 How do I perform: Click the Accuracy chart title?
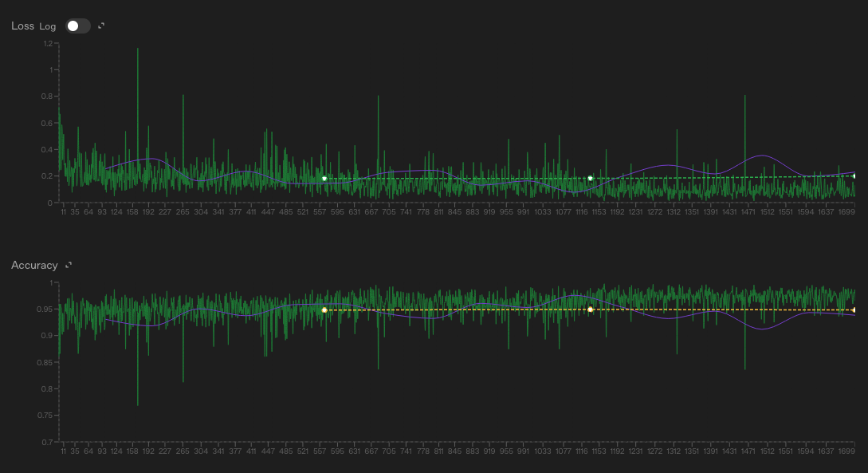[x=34, y=265]
